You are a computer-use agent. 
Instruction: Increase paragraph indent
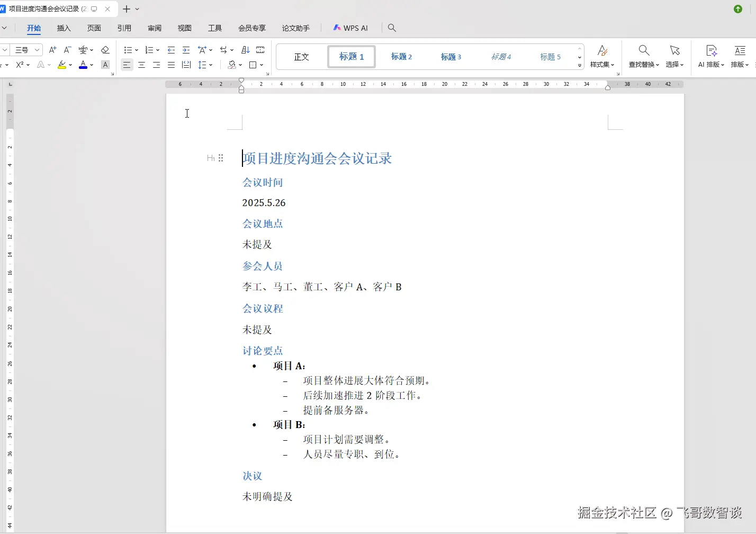[186, 50]
